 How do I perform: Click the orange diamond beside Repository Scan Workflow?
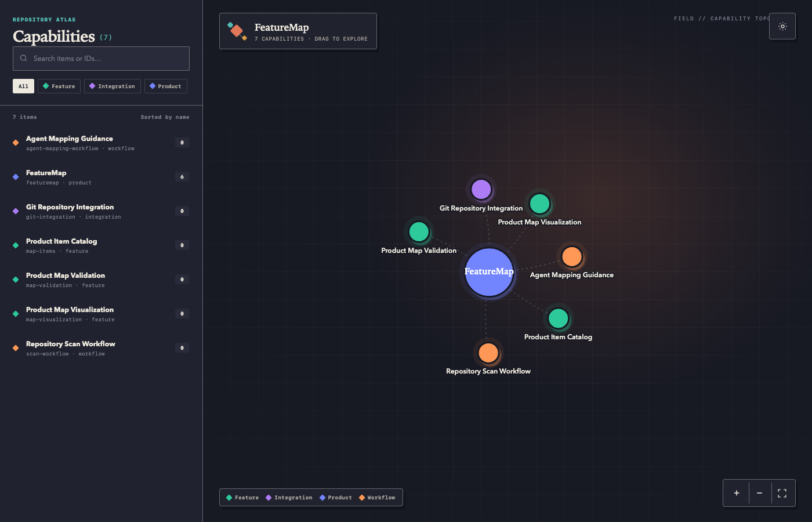(16, 348)
